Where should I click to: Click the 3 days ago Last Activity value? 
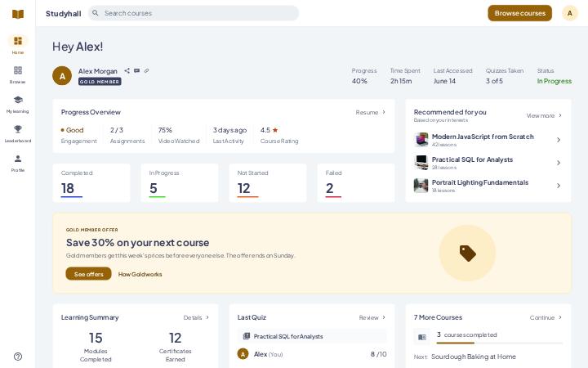click(x=229, y=130)
